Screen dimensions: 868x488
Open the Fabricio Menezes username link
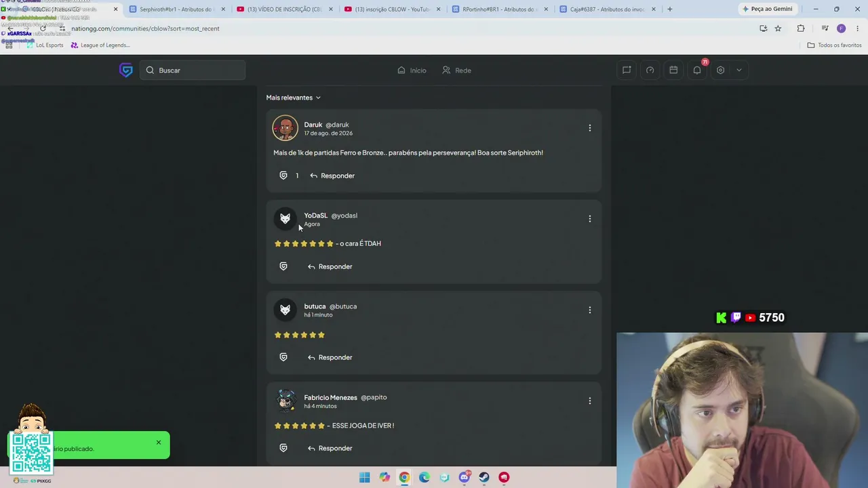coord(330,397)
